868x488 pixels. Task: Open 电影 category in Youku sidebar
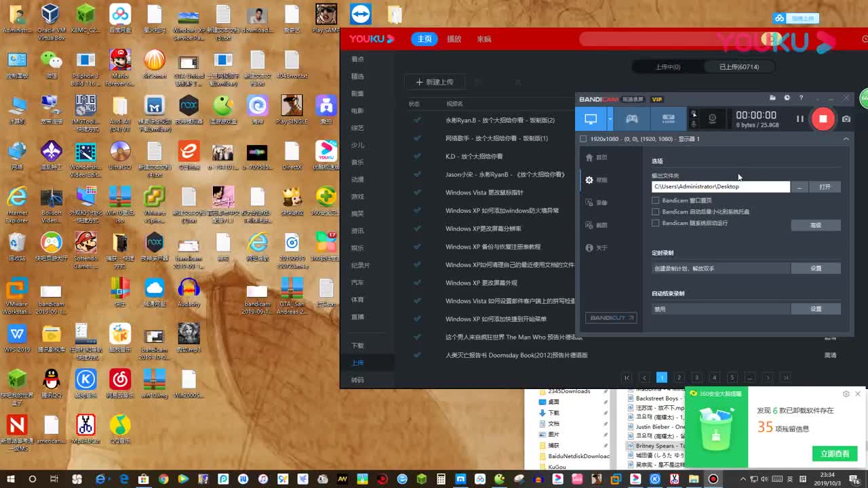[x=357, y=110]
